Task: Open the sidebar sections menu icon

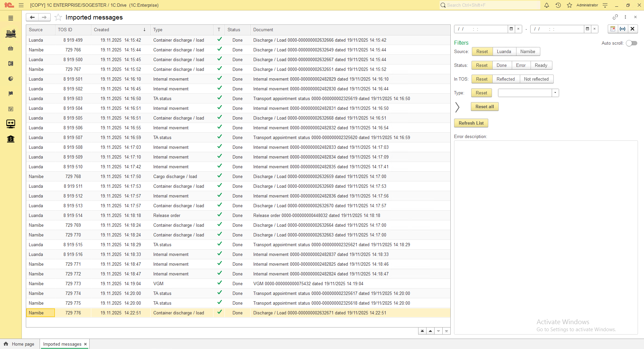Action: pyautogui.click(x=11, y=18)
